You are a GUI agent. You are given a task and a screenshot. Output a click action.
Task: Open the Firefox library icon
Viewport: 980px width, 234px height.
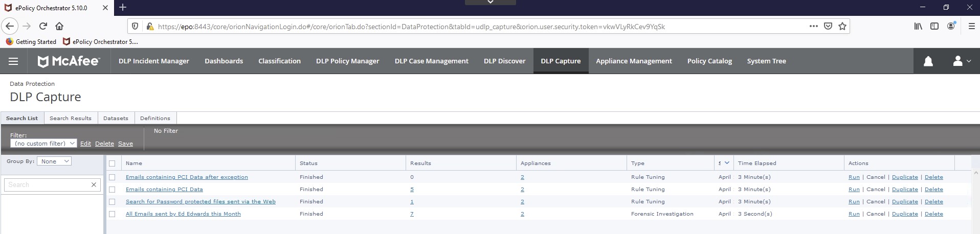pyautogui.click(x=918, y=26)
